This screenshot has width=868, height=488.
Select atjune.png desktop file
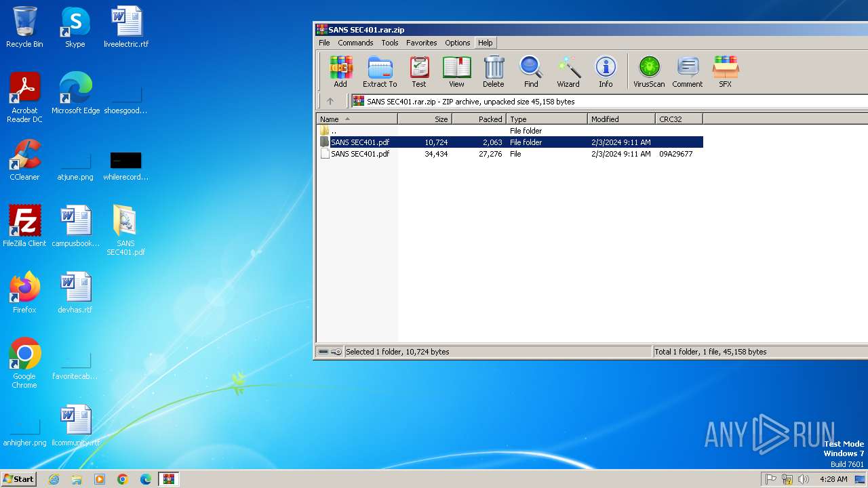click(75, 165)
